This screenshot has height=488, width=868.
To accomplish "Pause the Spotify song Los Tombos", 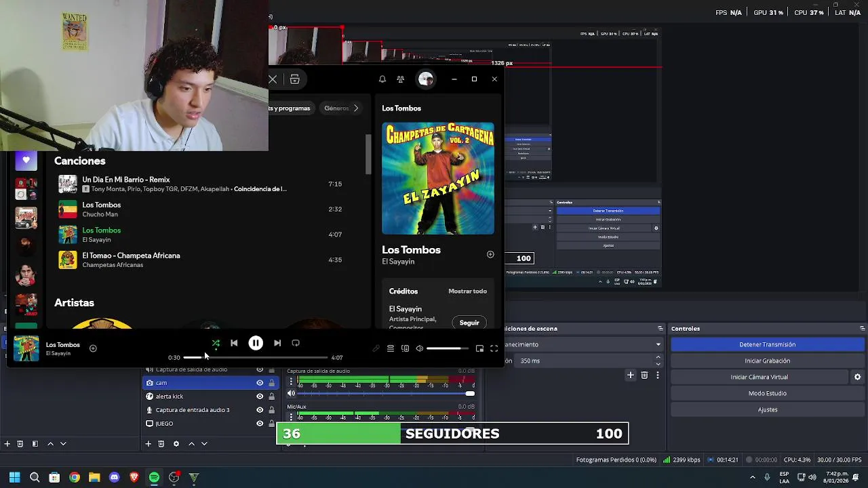I will click(x=256, y=344).
